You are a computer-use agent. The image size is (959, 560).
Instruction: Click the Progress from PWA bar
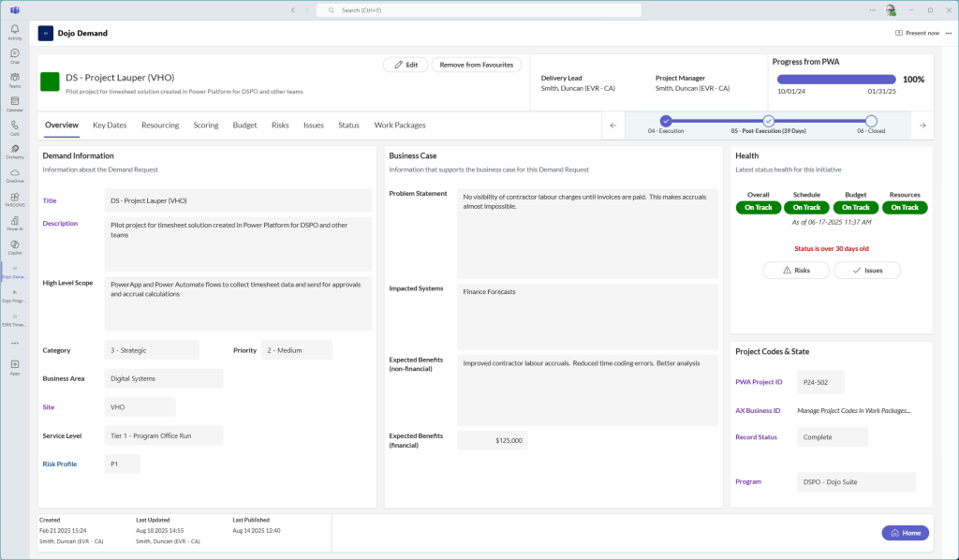tap(836, 80)
